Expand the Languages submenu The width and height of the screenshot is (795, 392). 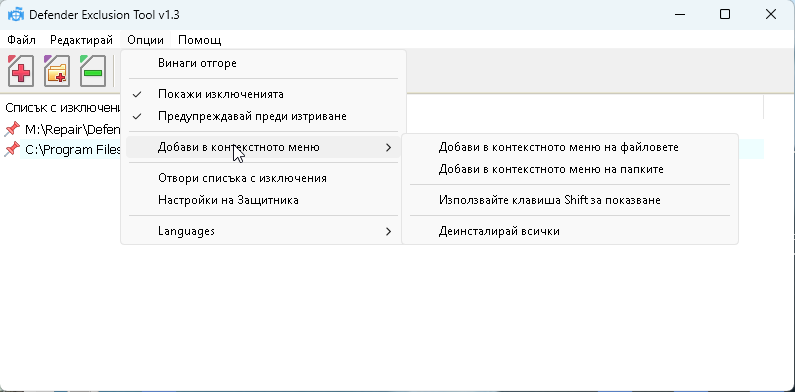pos(263,231)
